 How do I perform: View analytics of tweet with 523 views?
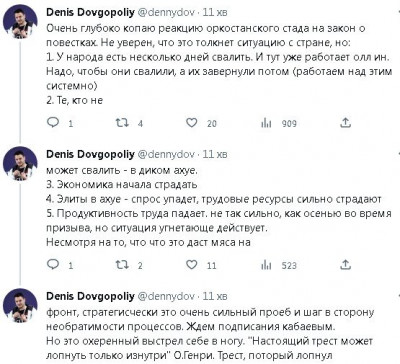pyautogui.click(x=266, y=265)
